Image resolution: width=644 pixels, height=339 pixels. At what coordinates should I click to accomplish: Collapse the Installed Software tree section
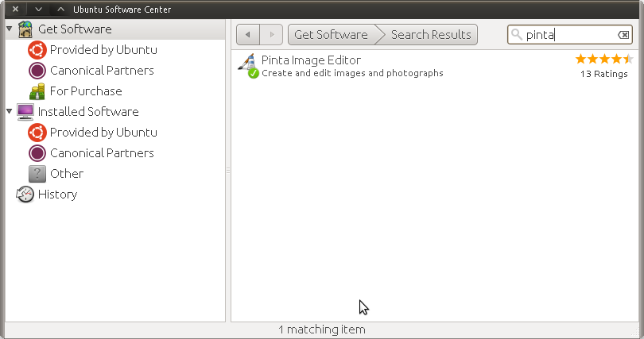point(9,111)
